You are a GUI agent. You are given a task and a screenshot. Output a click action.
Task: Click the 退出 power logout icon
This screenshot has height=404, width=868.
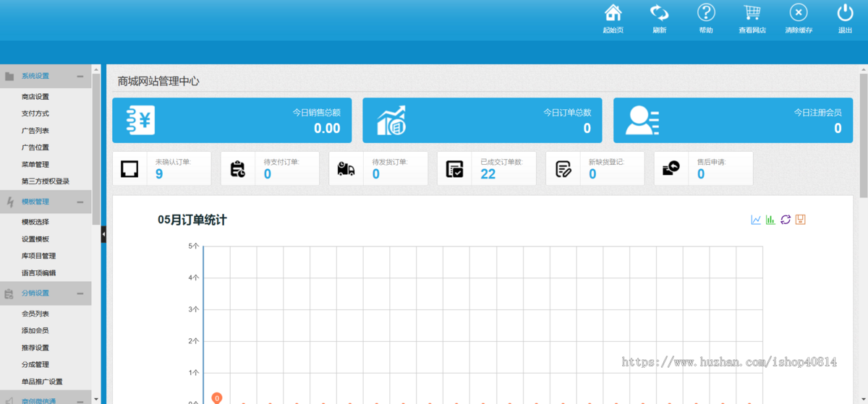[x=845, y=12]
